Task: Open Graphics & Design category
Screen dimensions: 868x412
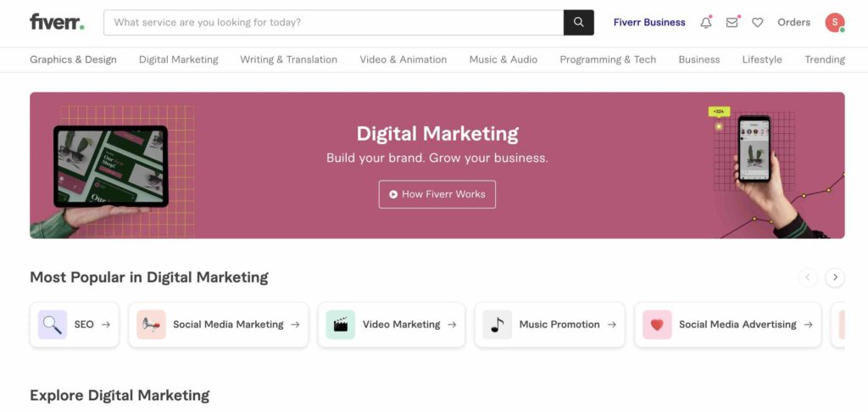Action: [x=73, y=59]
